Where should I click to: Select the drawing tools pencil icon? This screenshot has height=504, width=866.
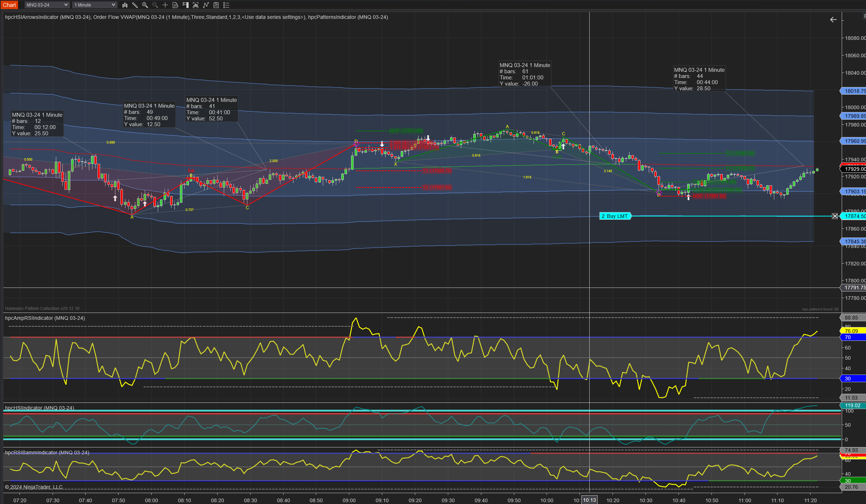tap(135, 5)
